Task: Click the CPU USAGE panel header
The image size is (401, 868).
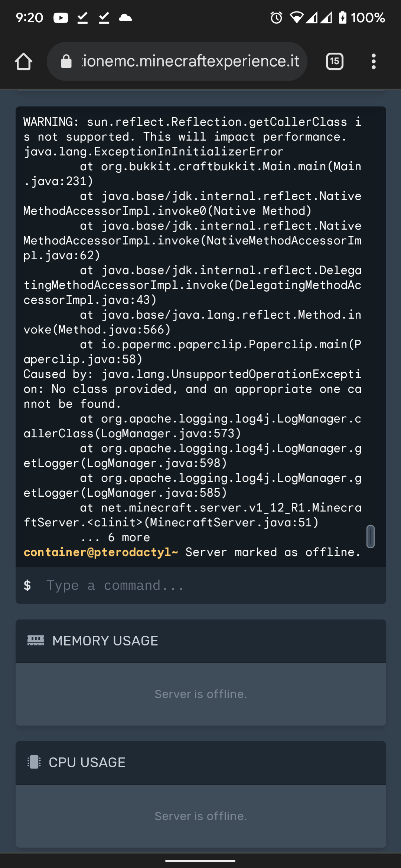Action: point(87,762)
